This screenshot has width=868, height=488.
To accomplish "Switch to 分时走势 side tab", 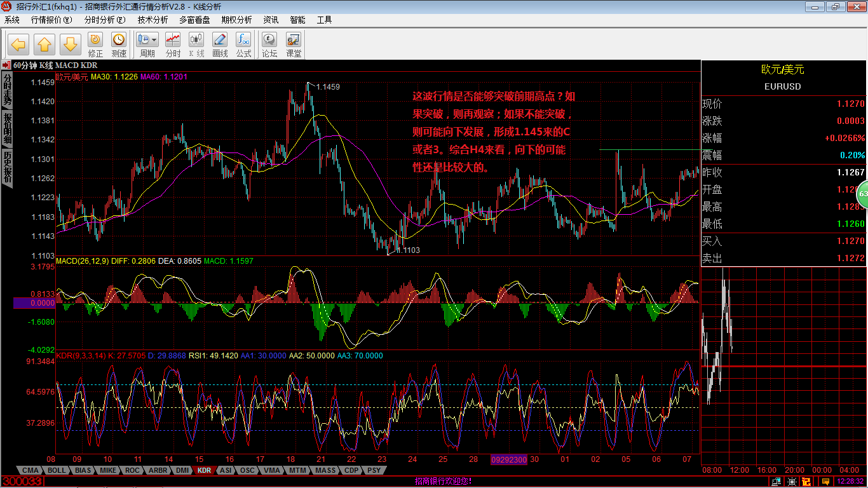I will click(7, 89).
